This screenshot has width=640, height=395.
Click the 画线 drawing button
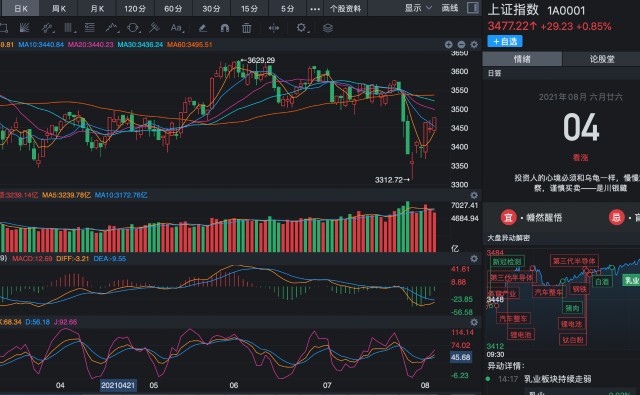450,8
